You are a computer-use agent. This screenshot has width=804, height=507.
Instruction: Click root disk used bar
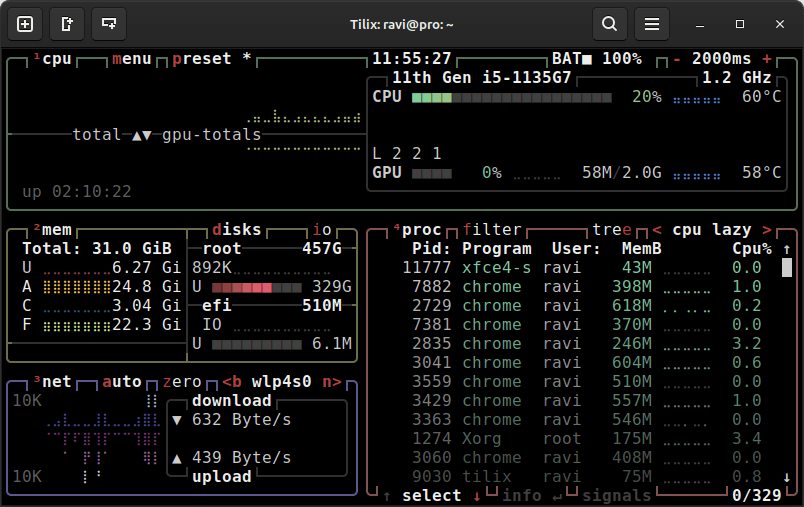point(256,287)
